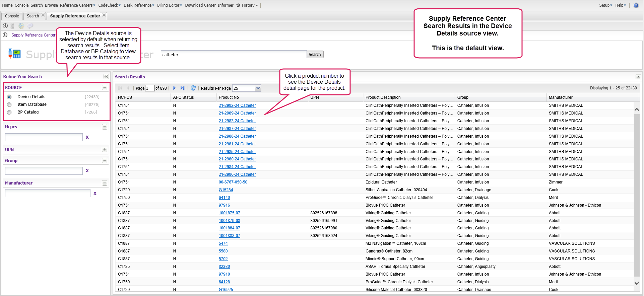The height and width of the screenshot is (296, 644).
Task: Clear the Hcpcs filter with X
Action: click(x=87, y=137)
